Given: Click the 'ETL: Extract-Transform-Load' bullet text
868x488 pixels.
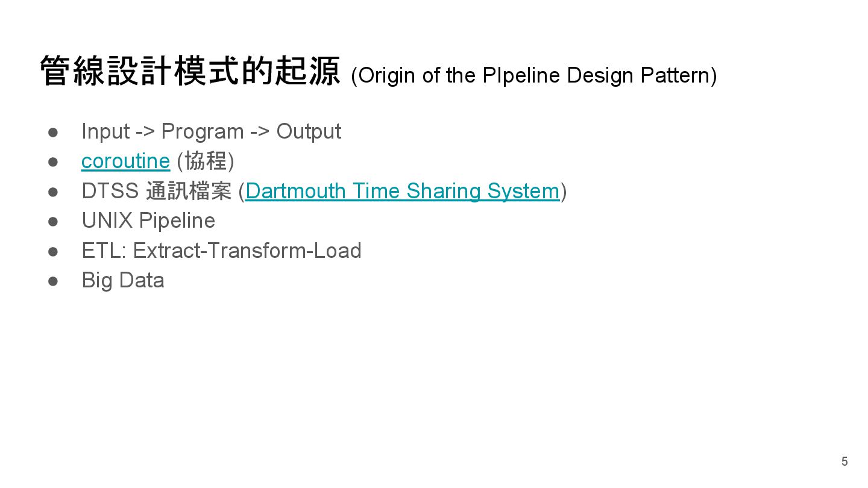Looking at the screenshot, I should pyautogui.click(x=221, y=251).
